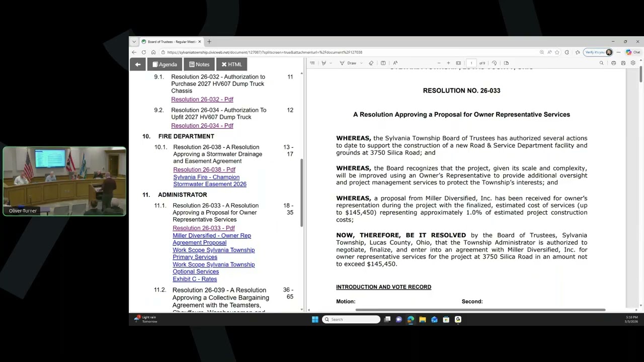Screen dimensions: 644x362
Task: Click the fit to width icon
Action: pyautogui.click(x=458, y=63)
